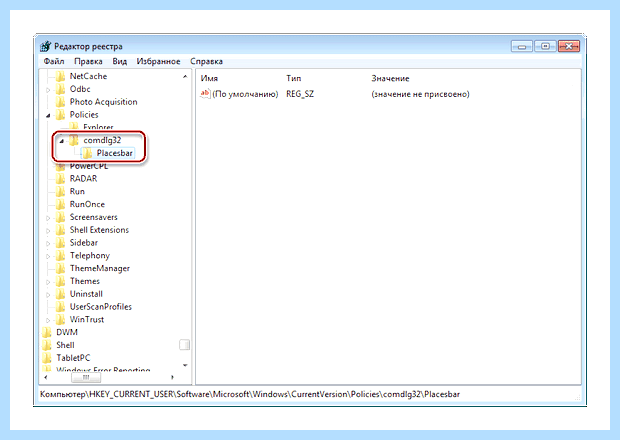Click the UserScanProfiles folder icon
Image resolution: width=620 pixels, height=440 pixels.
click(60, 307)
